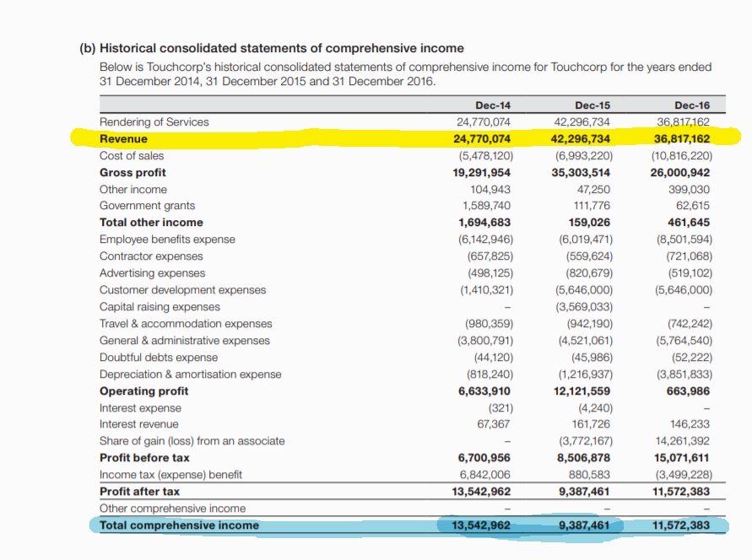The width and height of the screenshot is (752, 560).
Task: Click the heading 'Historical consolidated statements of comprehensive income'
Action: click(x=282, y=48)
